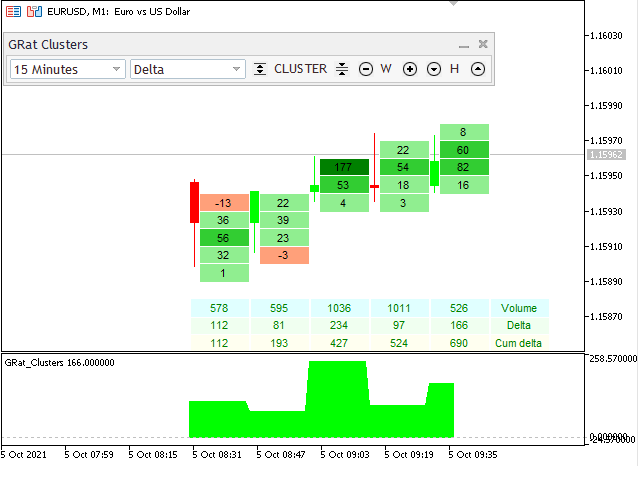This screenshot has height=480, width=640.
Task: Click the red-blue chart settings icon
Action: pyautogui.click(x=34, y=11)
